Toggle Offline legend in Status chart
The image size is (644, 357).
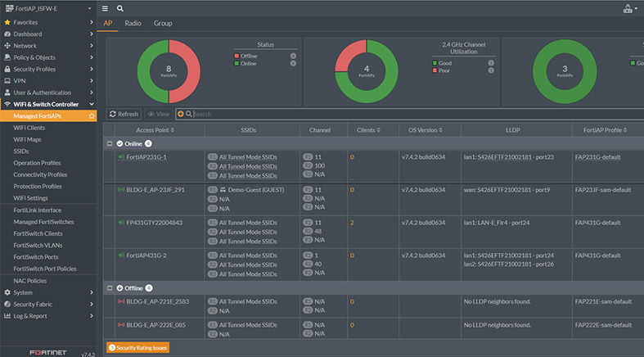[x=245, y=56]
